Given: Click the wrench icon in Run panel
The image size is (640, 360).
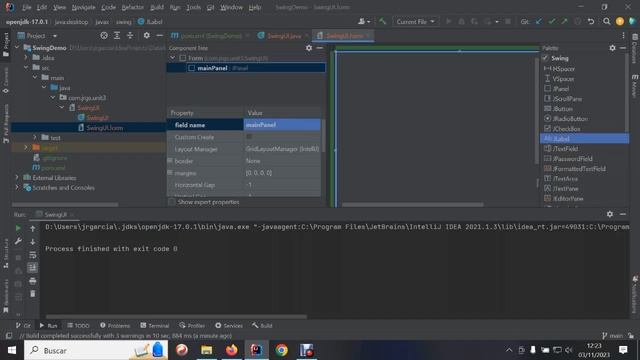Looking at the screenshot, I should 18,241.
